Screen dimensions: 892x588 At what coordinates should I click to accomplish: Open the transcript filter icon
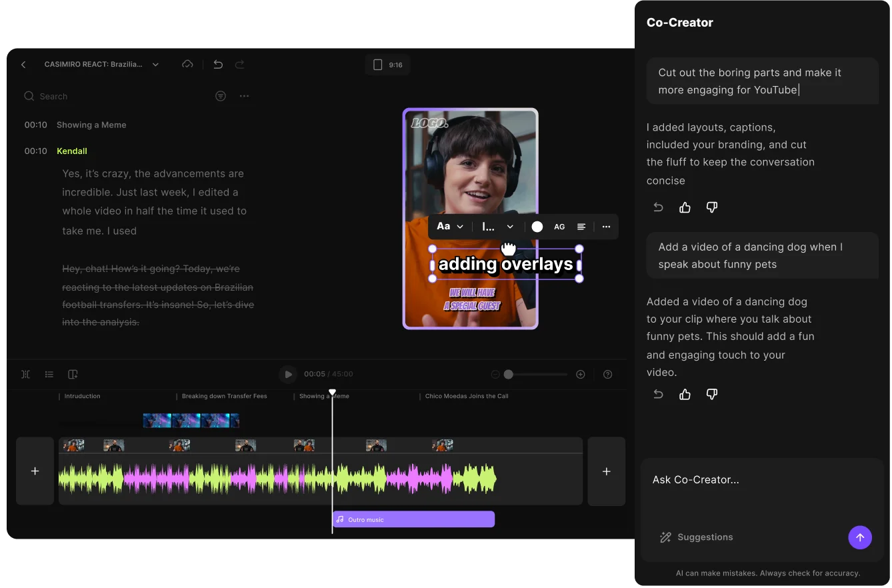click(221, 96)
